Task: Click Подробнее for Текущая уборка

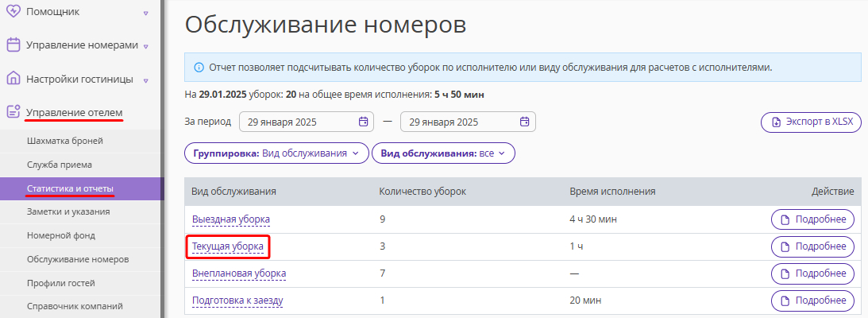Action: (x=812, y=246)
